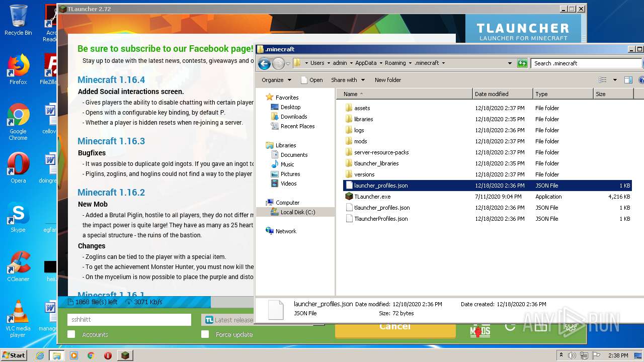Click the clock in the taskbar
The image size is (644, 362).
[618, 355]
